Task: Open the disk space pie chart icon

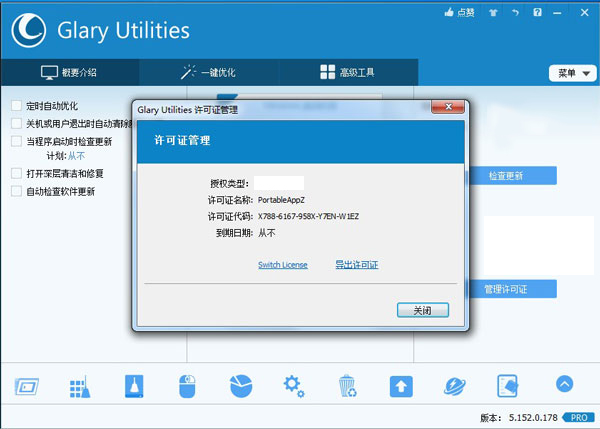Action: coord(241,386)
